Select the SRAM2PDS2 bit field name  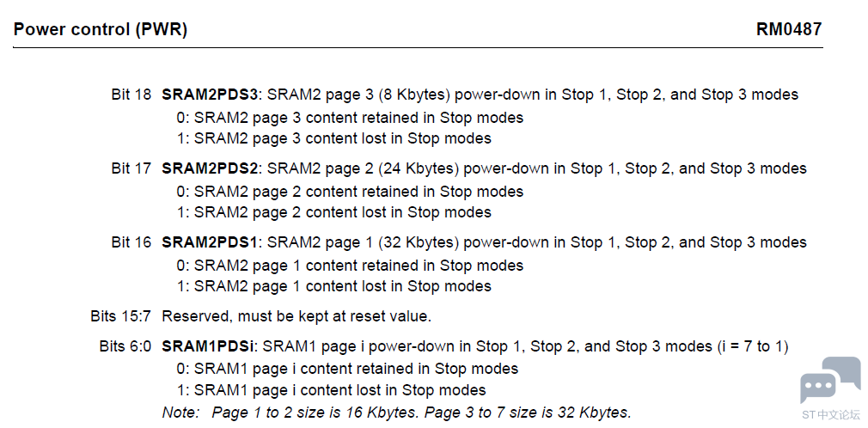point(211,168)
